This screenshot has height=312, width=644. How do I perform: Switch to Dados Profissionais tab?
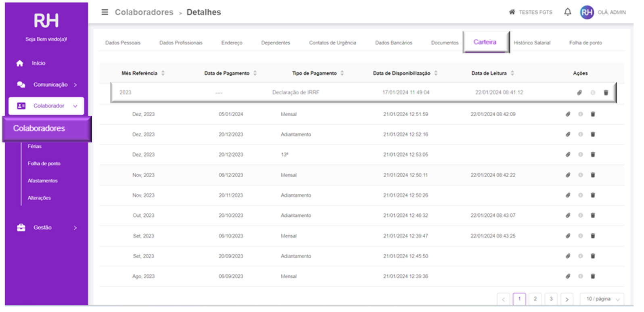tap(181, 43)
